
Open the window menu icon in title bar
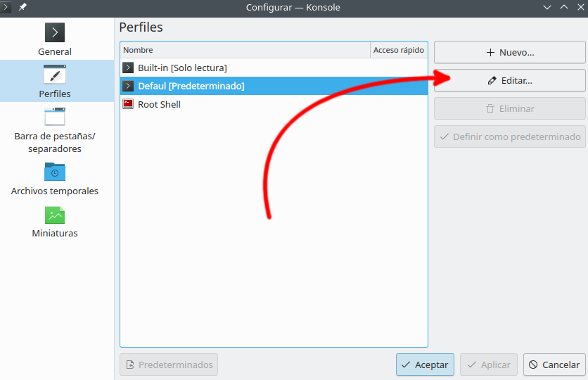pyautogui.click(x=7, y=7)
